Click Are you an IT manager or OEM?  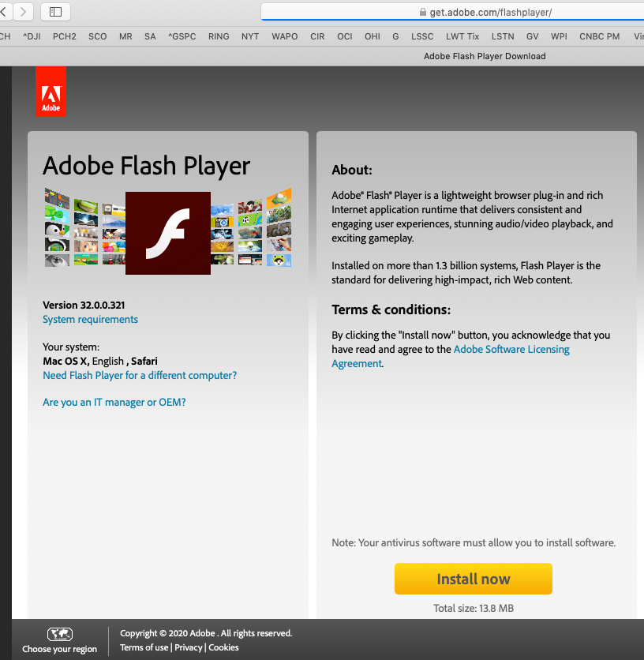tap(113, 402)
